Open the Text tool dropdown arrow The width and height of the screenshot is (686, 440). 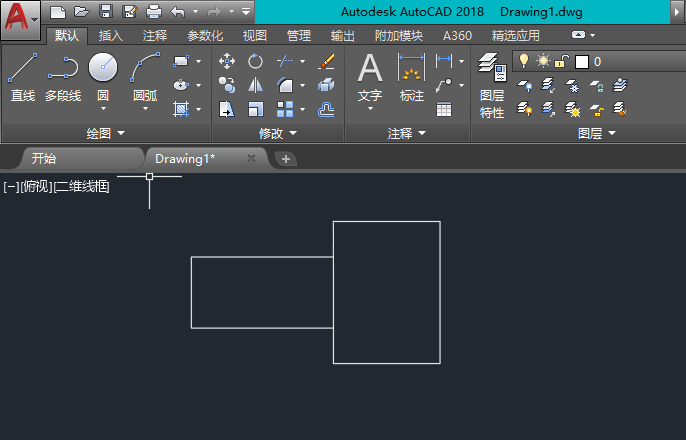(x=370, y=108)
